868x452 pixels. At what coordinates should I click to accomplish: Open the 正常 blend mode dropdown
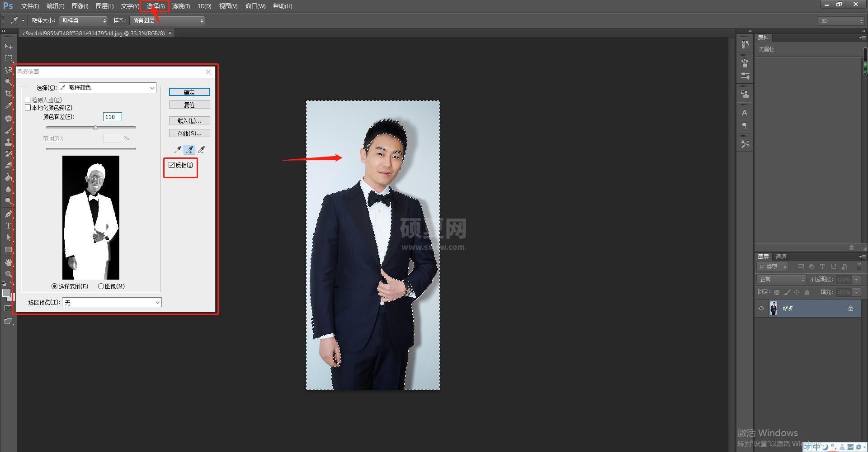tap(781, 280)
